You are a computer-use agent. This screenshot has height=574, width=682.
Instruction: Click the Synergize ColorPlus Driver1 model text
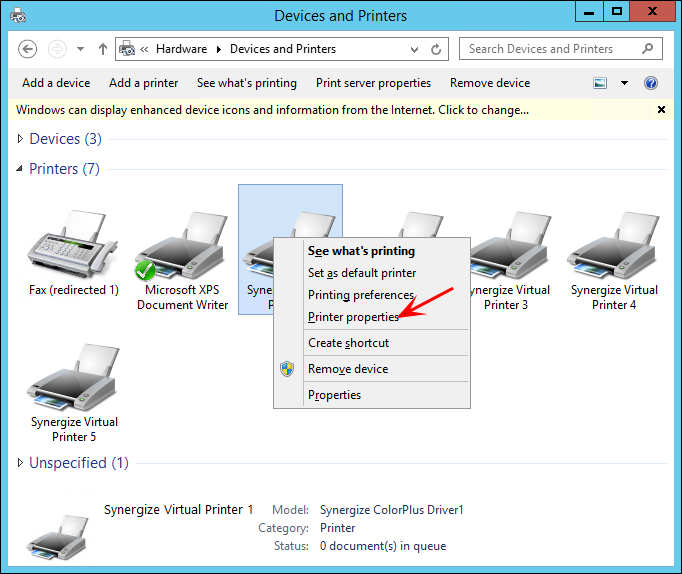(x=391, y=510)
